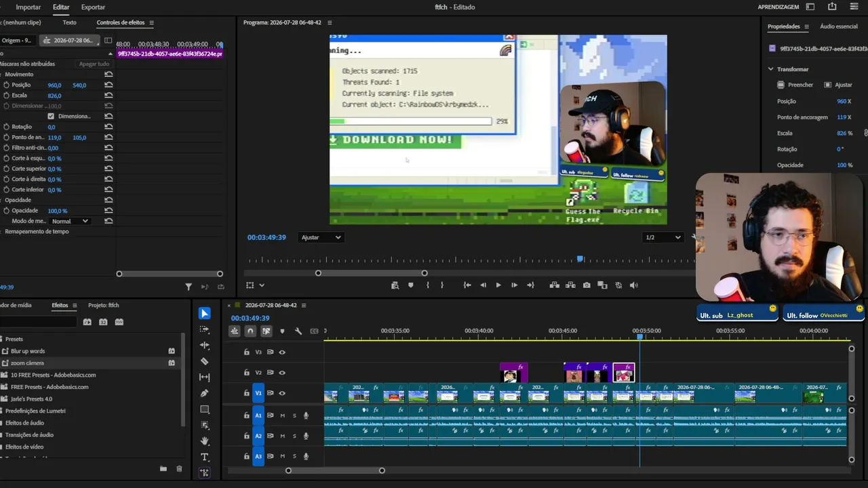Select the Razor tool

click(x=205, y=361)
